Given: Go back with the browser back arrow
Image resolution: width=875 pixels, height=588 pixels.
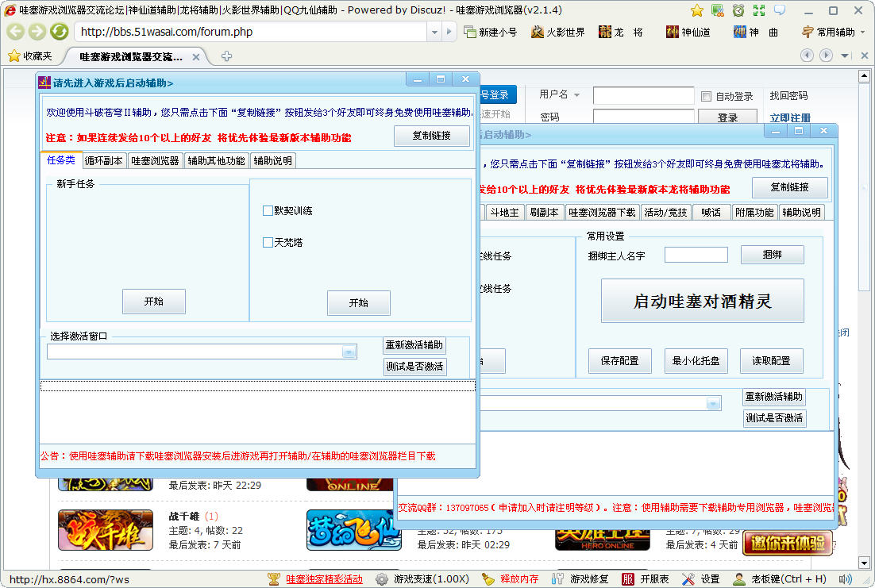Looking at the screenshot, I should (x=15, y=31).
